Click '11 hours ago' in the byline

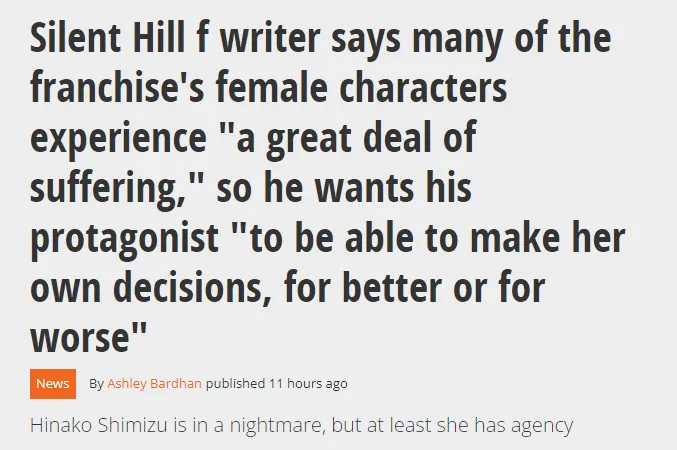[308, 383]
